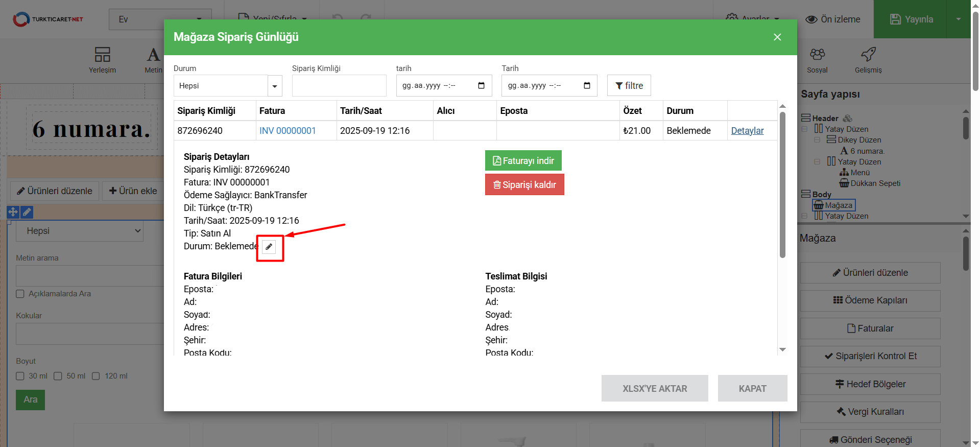The width and height of the screenshot is (980, 447).
Task: Select Dükkan Sepeti in the page tree
Action: tap(875, 183)
